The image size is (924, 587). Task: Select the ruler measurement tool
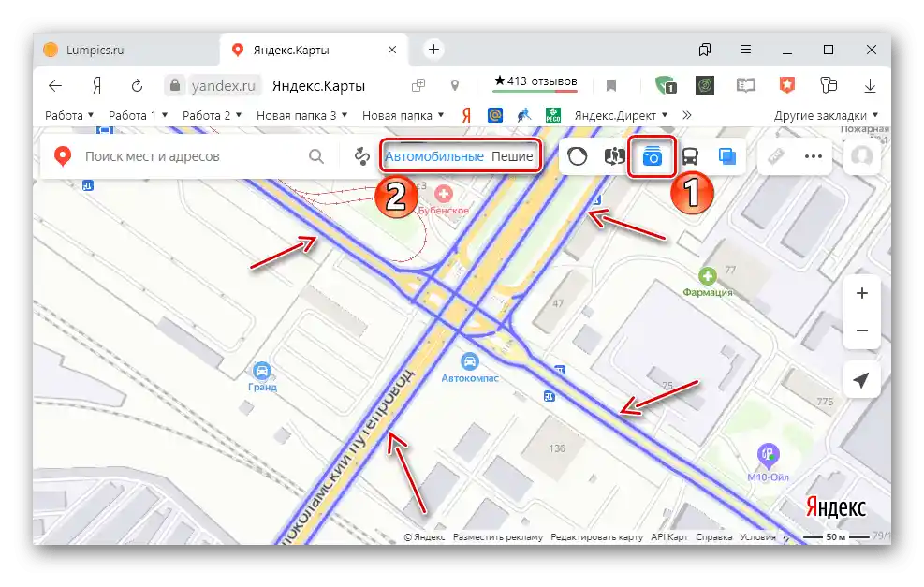tap(776, 156)
